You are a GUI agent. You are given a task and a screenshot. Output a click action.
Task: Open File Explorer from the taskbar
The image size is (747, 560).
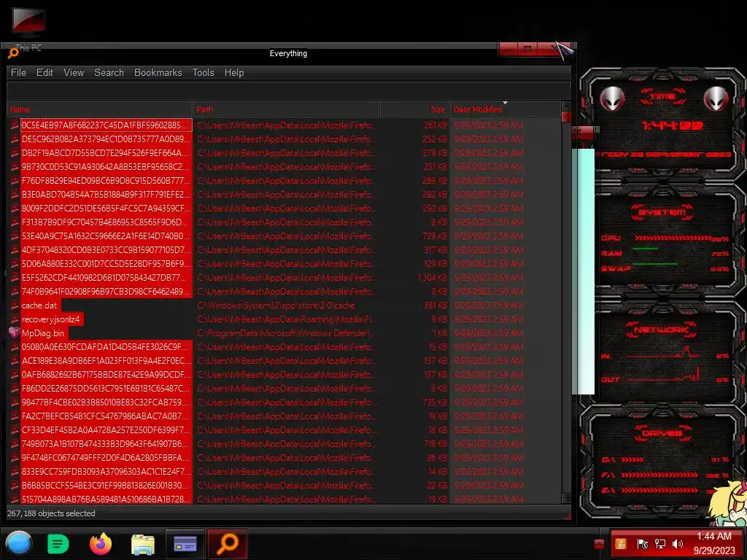tap(142, 544)
